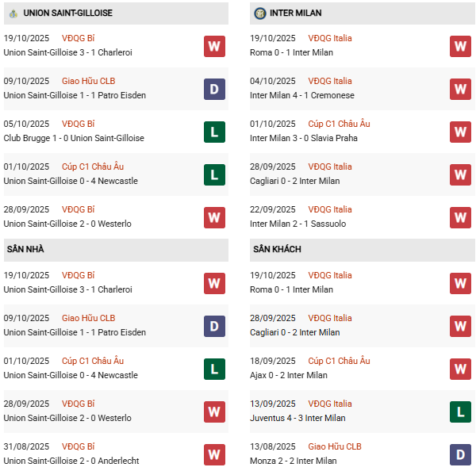Open the UNION SAINT-GILLOISE team header
This screenshot has width=476, height=471.
coord(67,13)
